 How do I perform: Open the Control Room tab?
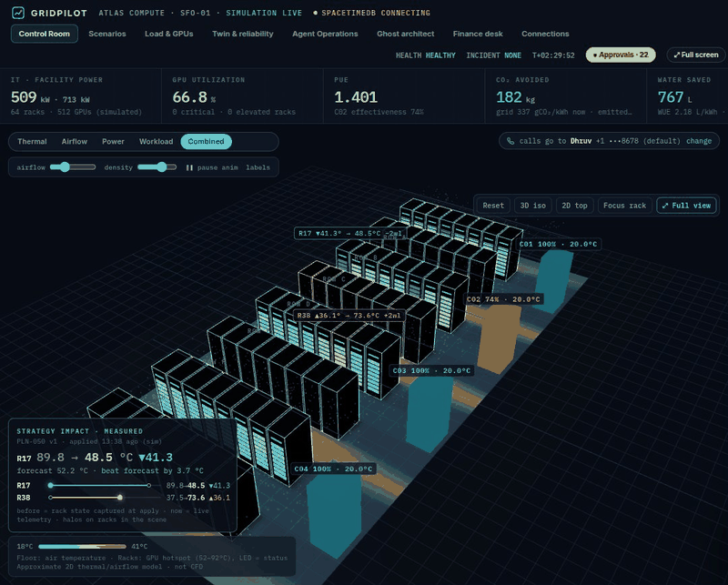(44, 34)
